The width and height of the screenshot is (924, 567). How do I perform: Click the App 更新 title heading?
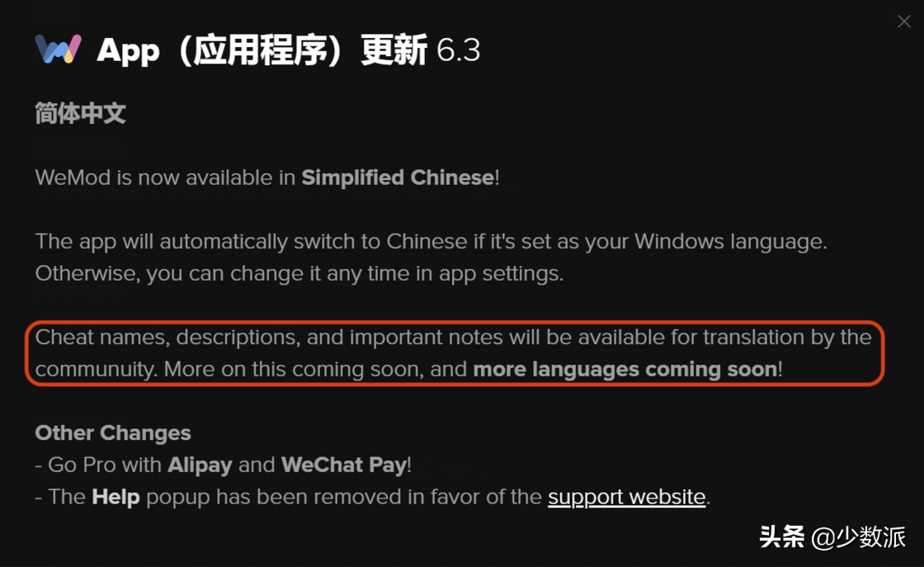pos(262,50)
